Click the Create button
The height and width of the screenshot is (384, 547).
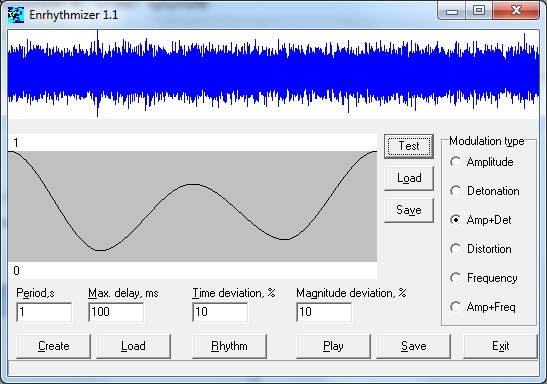click(53, 346)
